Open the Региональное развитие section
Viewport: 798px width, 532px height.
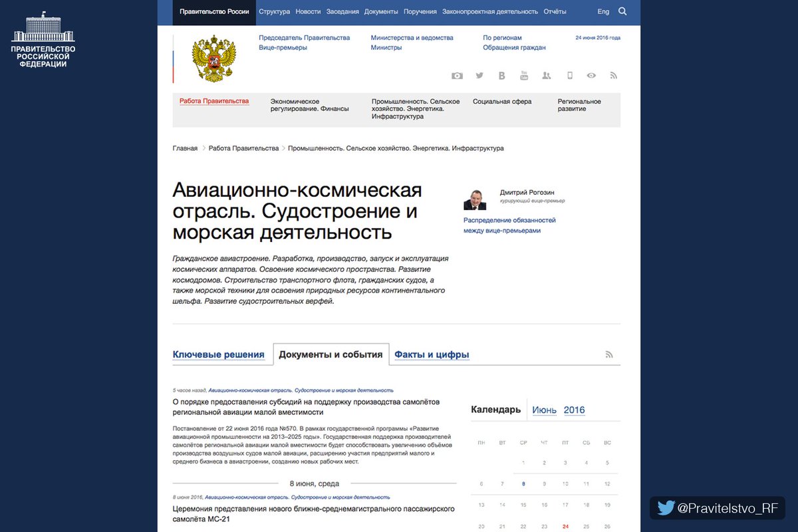pyautogui.click(x=579, y=105)
